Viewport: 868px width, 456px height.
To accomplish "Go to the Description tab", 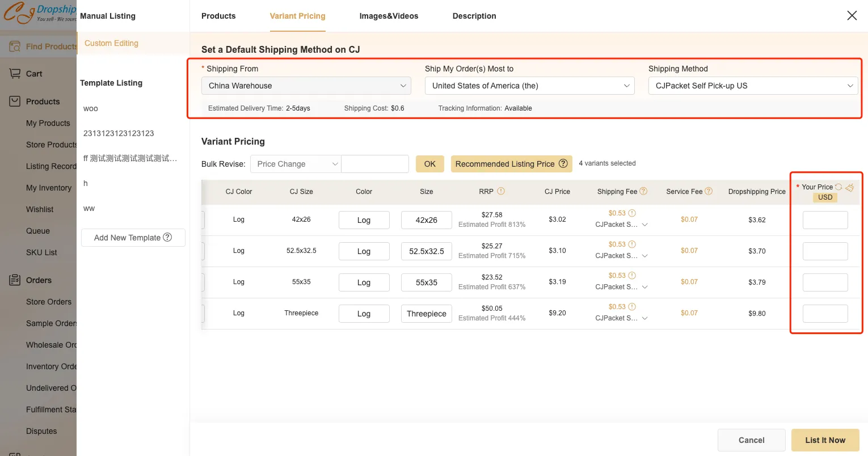I will click(474, 16).
